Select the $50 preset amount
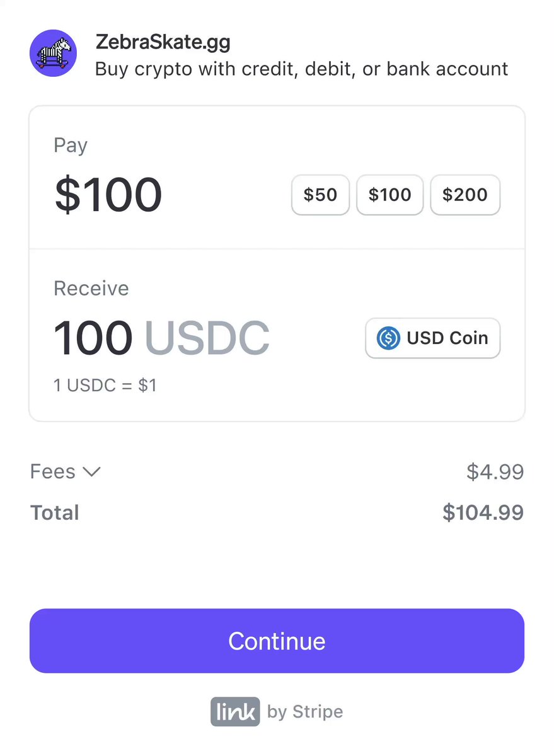 [320, 195]
